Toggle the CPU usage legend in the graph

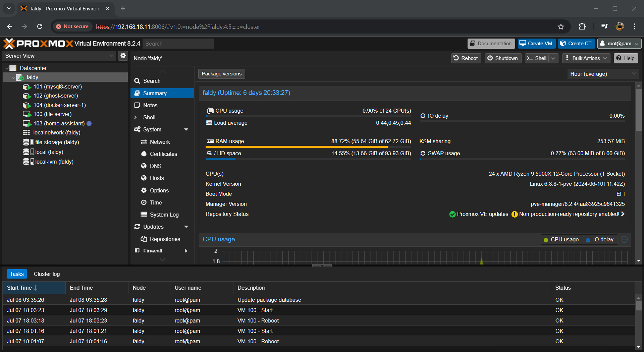tap(561, 239)
